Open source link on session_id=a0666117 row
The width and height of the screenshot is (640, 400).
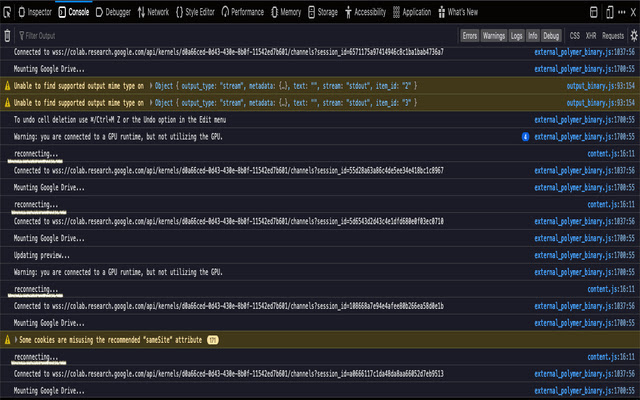(x=584, y=374)
